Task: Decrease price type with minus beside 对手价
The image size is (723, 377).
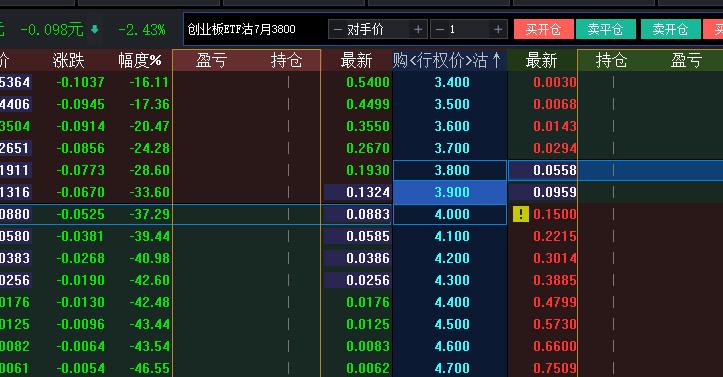Action: [338, 29]
